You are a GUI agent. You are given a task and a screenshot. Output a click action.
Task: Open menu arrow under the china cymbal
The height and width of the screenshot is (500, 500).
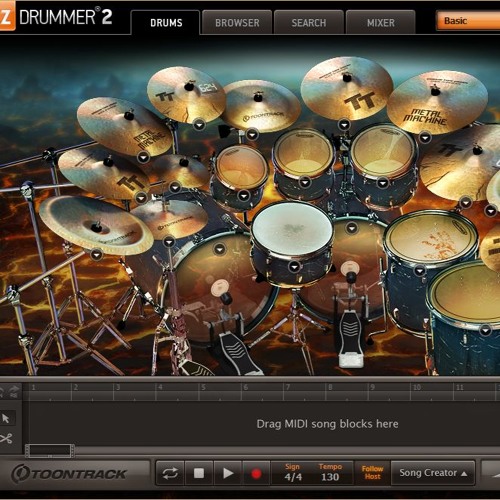point(96,255)
